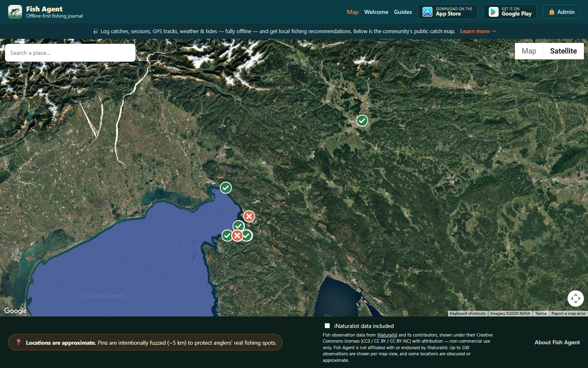Click Report a map error

click(568, 314)
